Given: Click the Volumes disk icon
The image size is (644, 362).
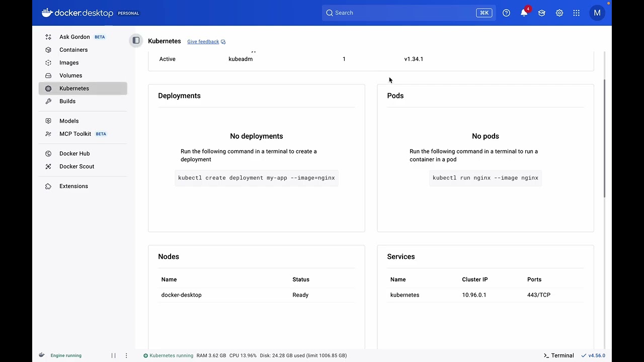Looking at the screenshot, I should [x=48, y=75].
